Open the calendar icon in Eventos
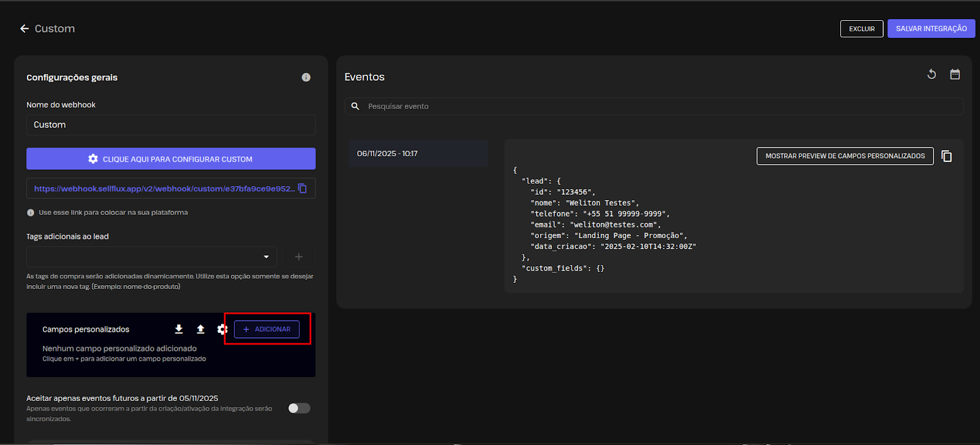Screen dimensions: 980x445 [955, 75]
